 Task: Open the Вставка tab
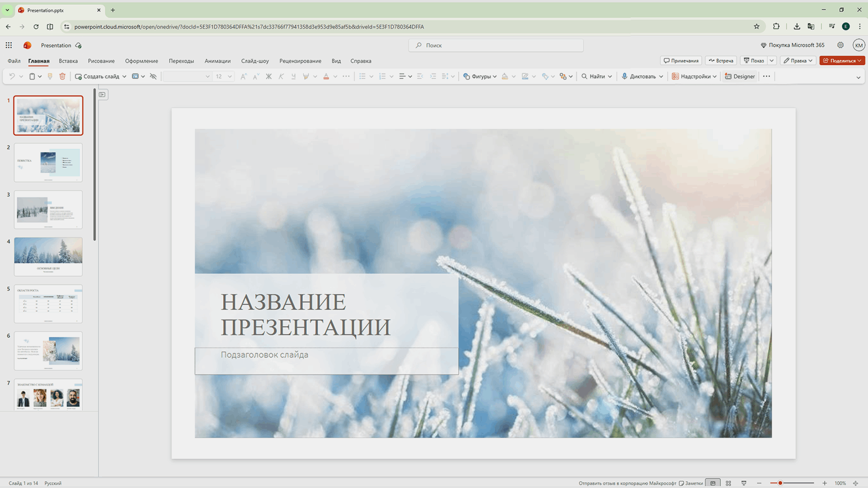68,61
